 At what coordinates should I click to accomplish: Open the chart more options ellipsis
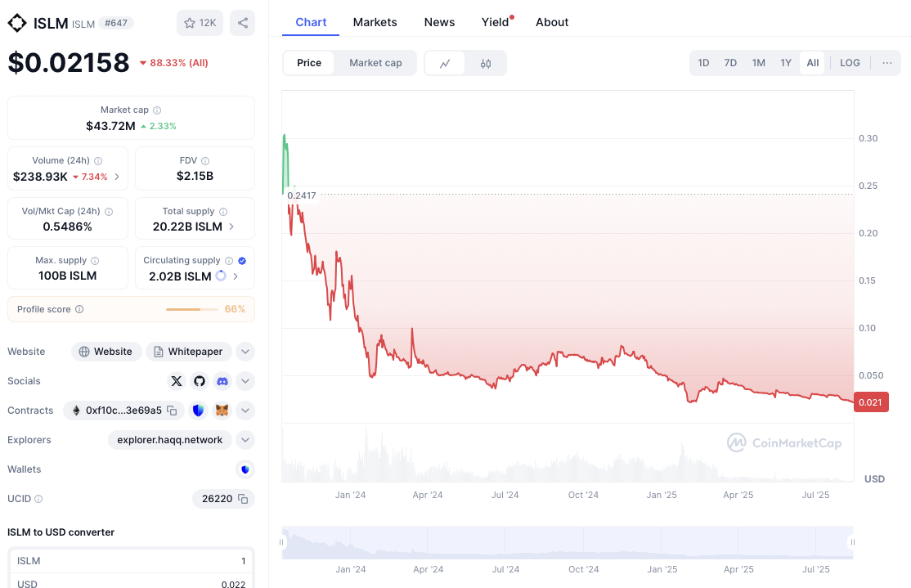tap(886, 63)
